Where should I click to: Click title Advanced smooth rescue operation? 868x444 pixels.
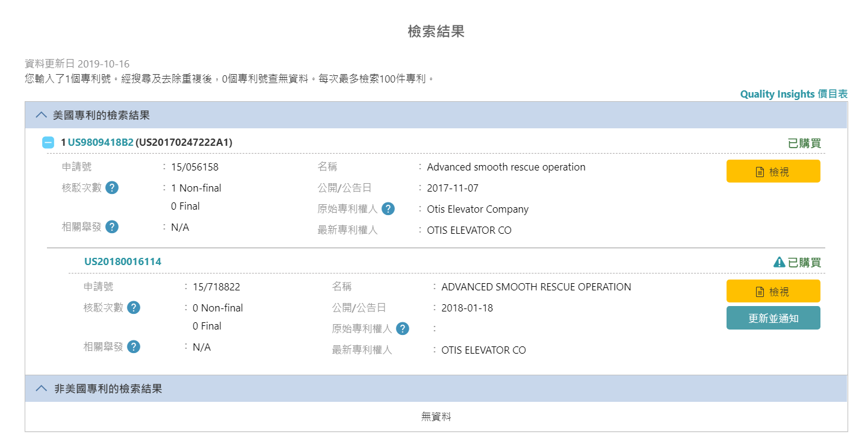click(x=506, y=167)
